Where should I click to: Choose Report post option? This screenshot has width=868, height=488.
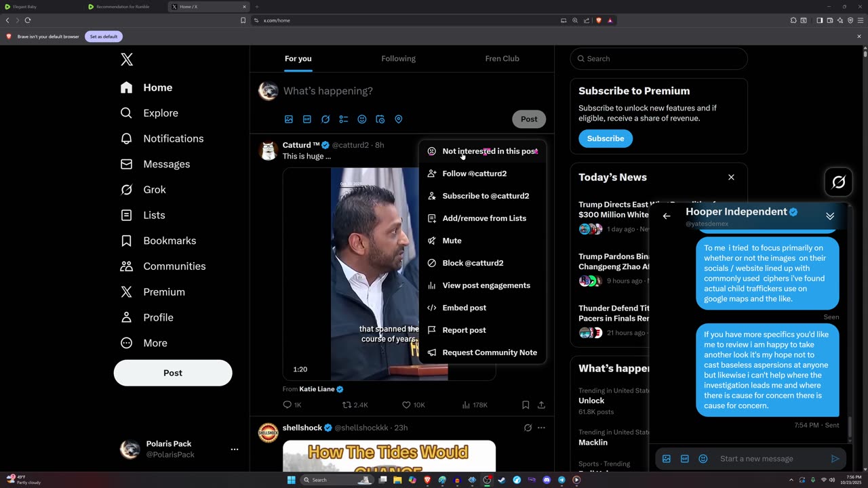point(482,330)
